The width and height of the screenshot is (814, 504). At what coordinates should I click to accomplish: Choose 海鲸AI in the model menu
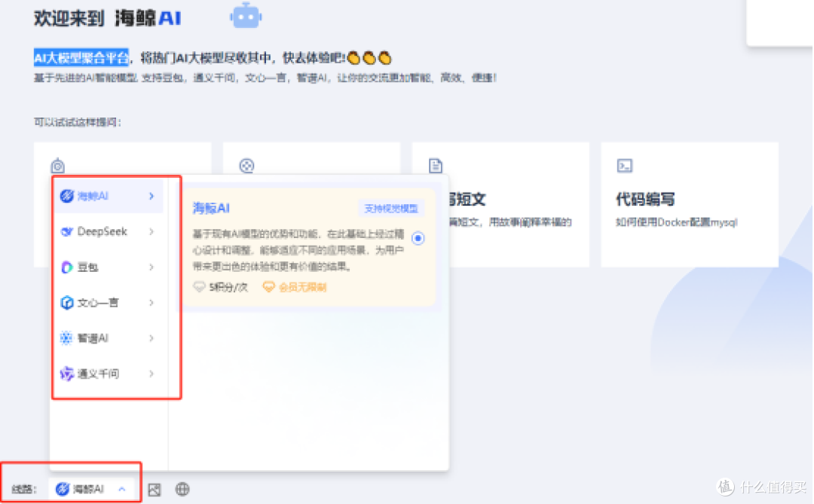(109, 196)
